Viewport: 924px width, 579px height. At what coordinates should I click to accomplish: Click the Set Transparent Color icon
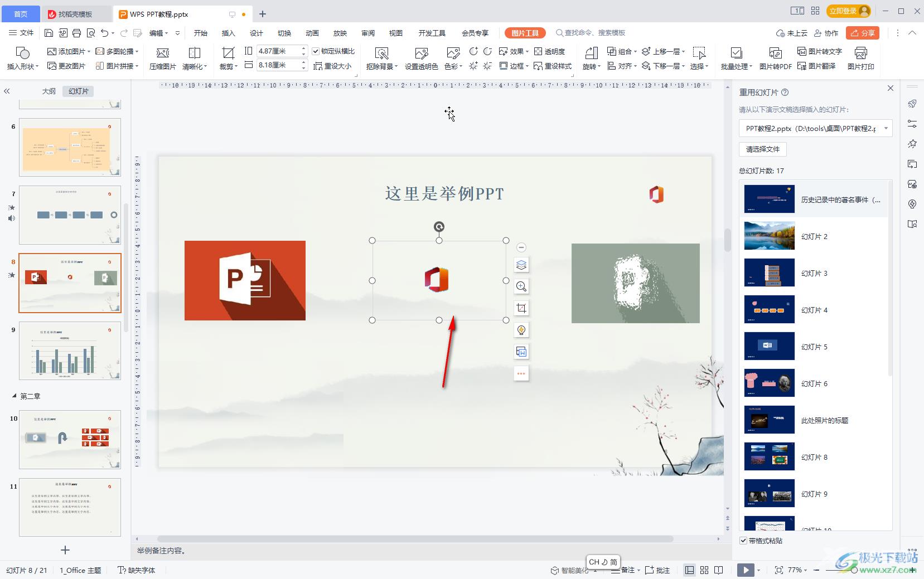pos(422,53)
